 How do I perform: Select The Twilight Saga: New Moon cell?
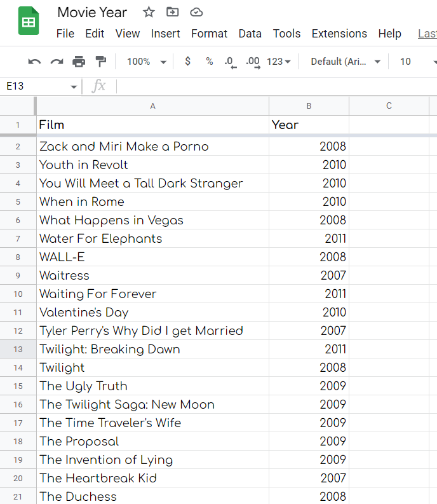[152, 404]
